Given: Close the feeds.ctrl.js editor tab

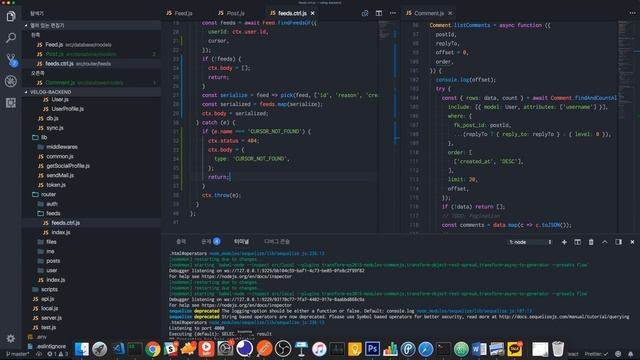Looking at the screenshot, I should 313,13.
